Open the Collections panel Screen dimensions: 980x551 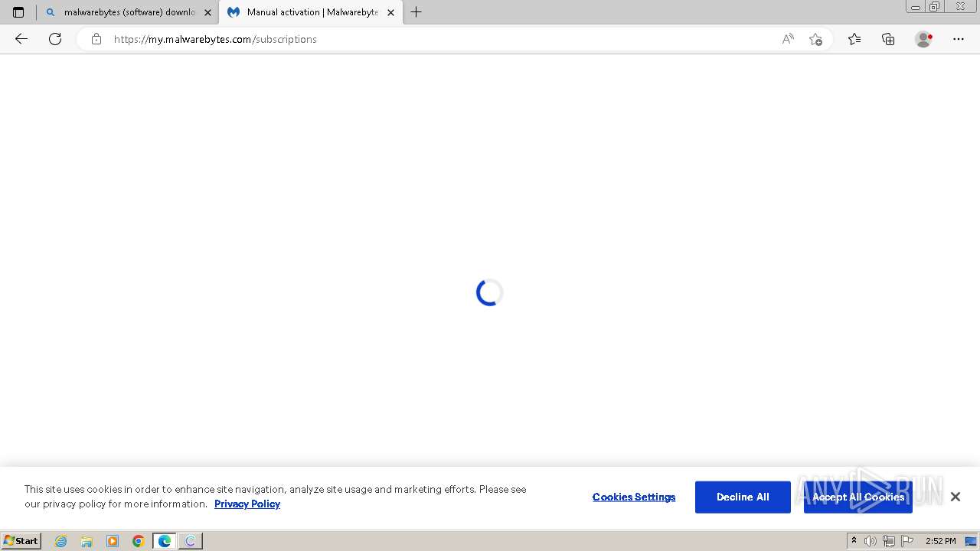coord(888,39)
